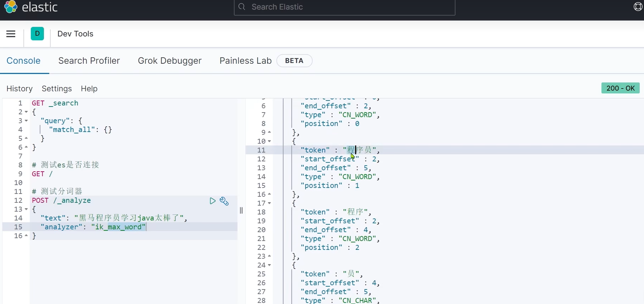
Task: Click the "analyzer": "ik_max_word" line
Action: pyautogui.click(x=93, y=227)
